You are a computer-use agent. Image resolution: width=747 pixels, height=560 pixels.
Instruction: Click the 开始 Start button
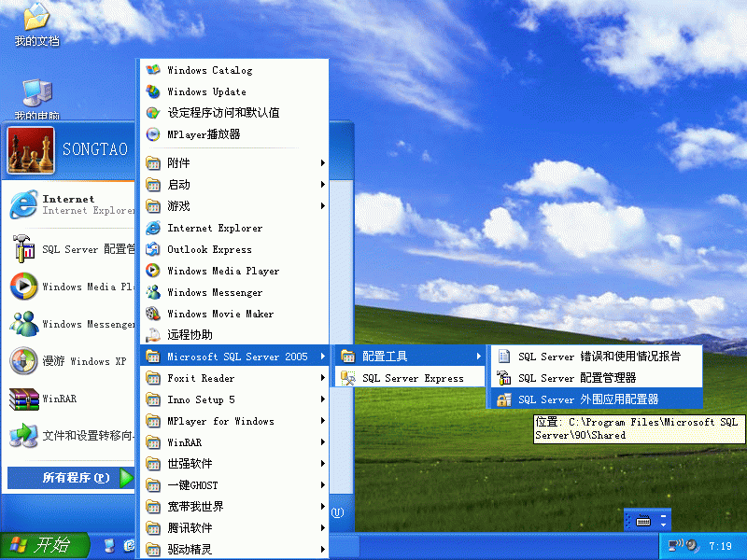pos(44,546)
